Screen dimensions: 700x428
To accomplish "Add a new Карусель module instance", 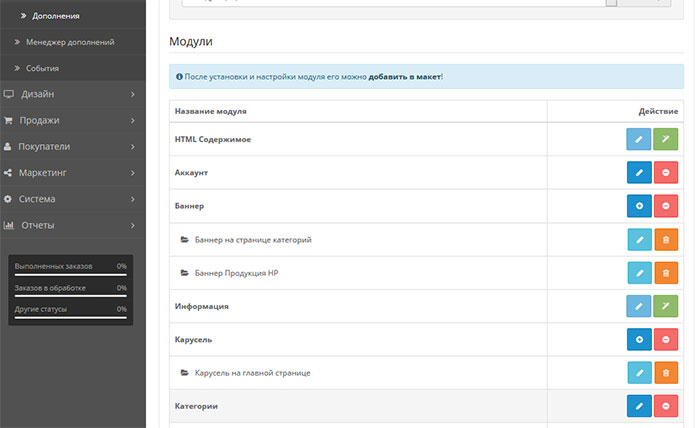I will tap(638, 340).
